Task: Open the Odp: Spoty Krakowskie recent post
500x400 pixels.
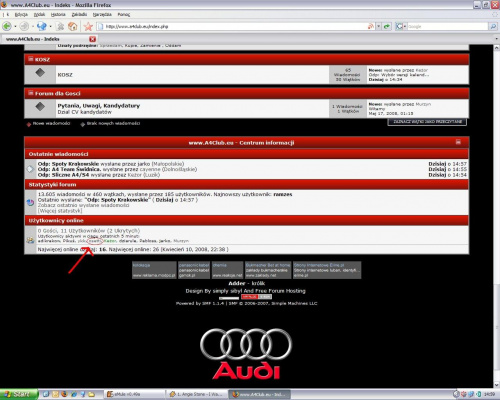Action: tap(68, 164)
